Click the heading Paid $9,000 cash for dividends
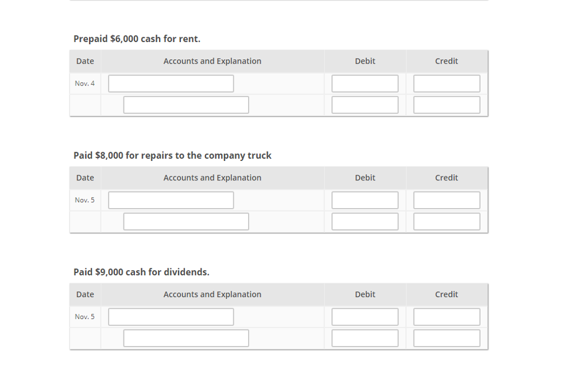Screen dimensions: 588x369 pyautogui.click(x=141, y=271)
